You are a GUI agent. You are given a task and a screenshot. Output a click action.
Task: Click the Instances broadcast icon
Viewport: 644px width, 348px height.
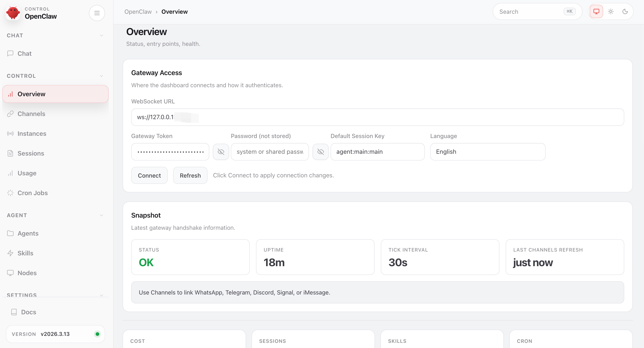(10, 134)
